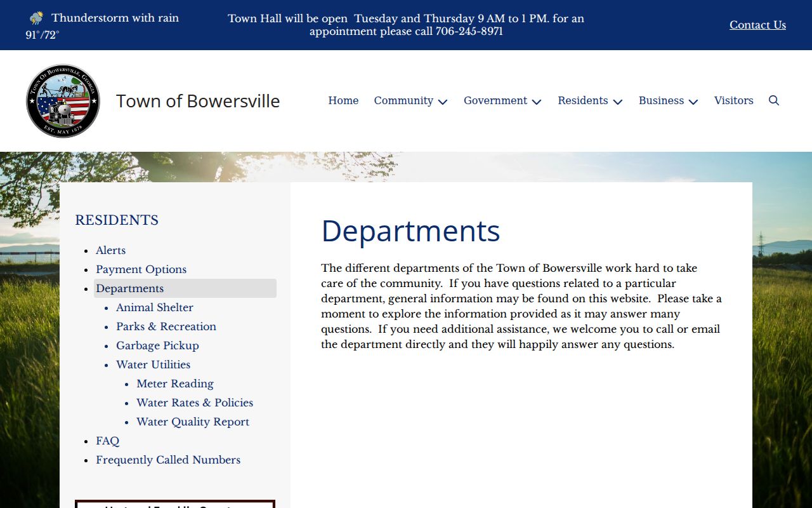Click the 91°/72° temperature text
Screen dimensions: 812x508
[x=43, y=35]
